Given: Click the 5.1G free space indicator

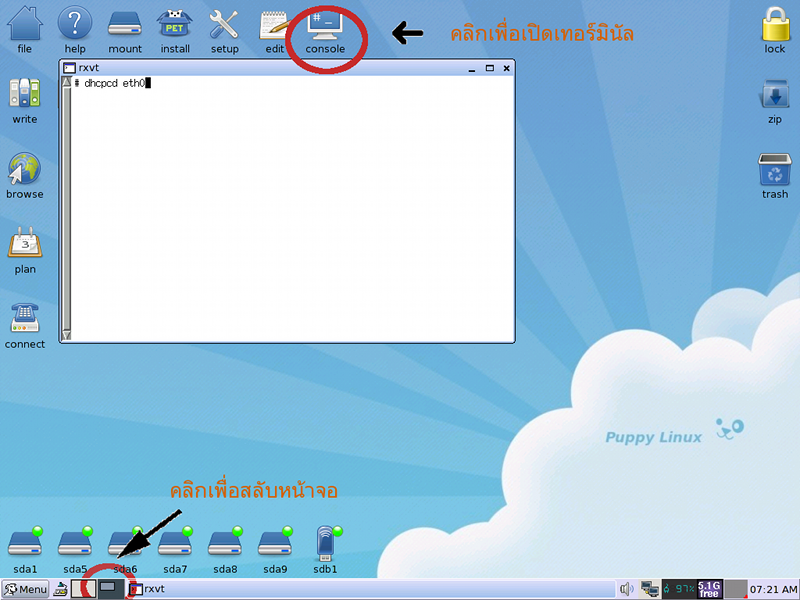Looking at the screenshot, I should 709,589.
